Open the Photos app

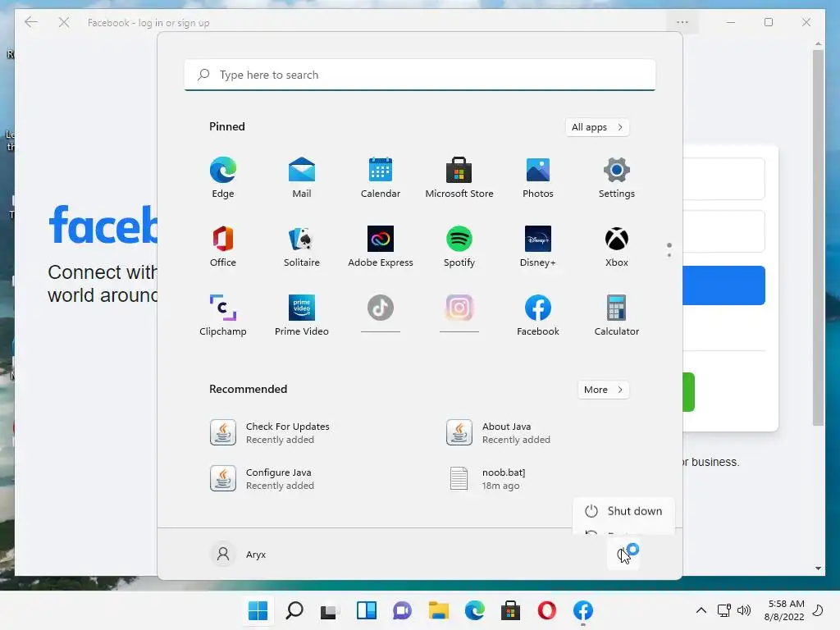(538, 177)
